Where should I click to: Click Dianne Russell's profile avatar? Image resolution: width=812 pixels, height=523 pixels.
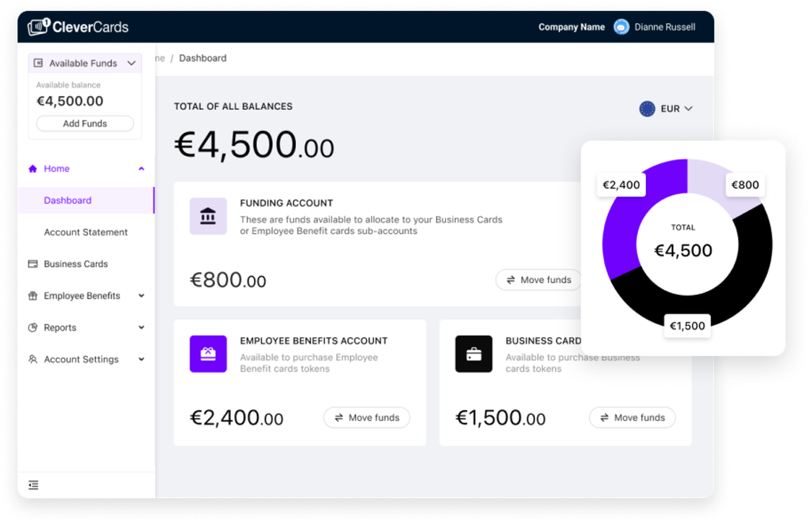pyautogui.click(x=621, y=27)
